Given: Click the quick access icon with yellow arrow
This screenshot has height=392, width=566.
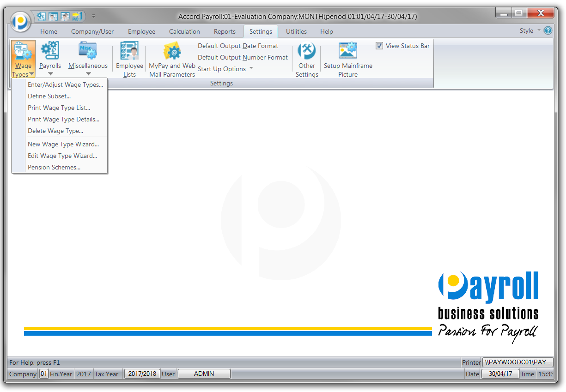Looking at the screenshot, I should 77,16.
